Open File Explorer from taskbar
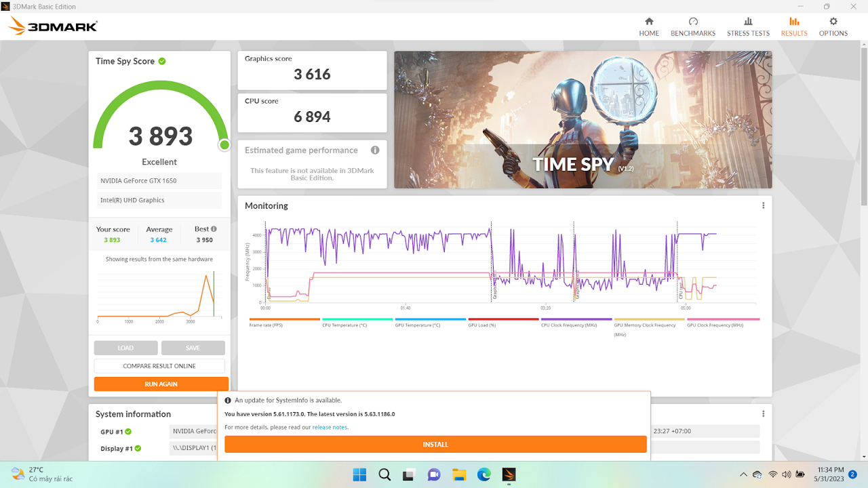Viewport: 868px width, 488px height. (x=459, y=474)
